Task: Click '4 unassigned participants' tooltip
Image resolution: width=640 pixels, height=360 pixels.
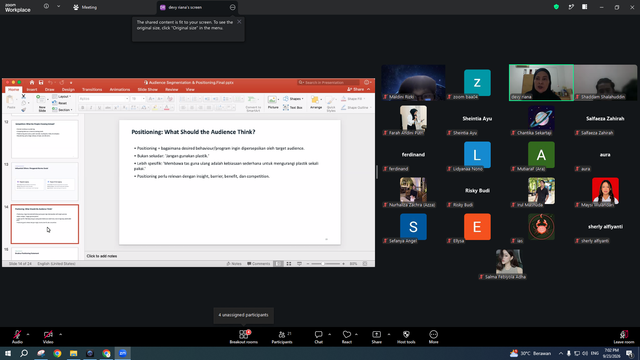Action: point(243,315)
